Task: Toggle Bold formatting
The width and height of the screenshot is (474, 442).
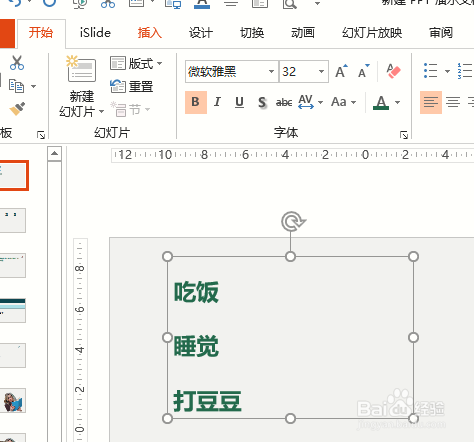Action: 196,102
